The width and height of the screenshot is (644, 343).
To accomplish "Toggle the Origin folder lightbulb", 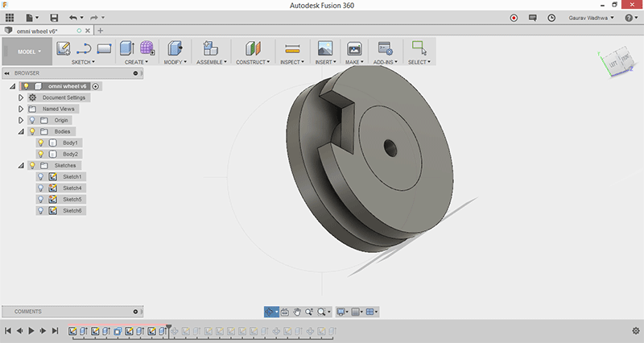I will 32,120.
